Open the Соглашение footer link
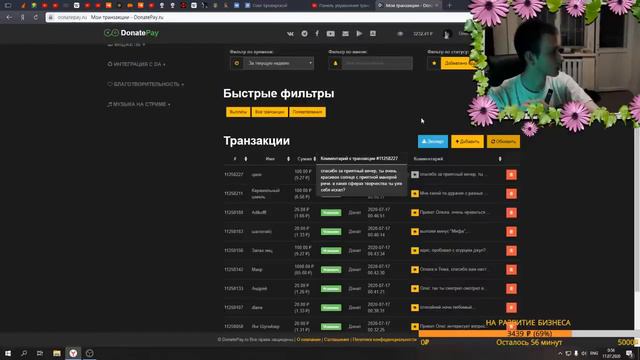640x360 pixels. (337, 340)
